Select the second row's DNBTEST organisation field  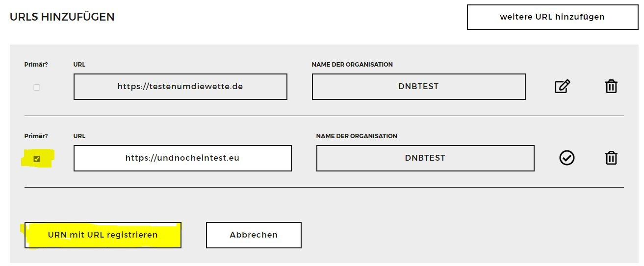[x=425, y=158]
